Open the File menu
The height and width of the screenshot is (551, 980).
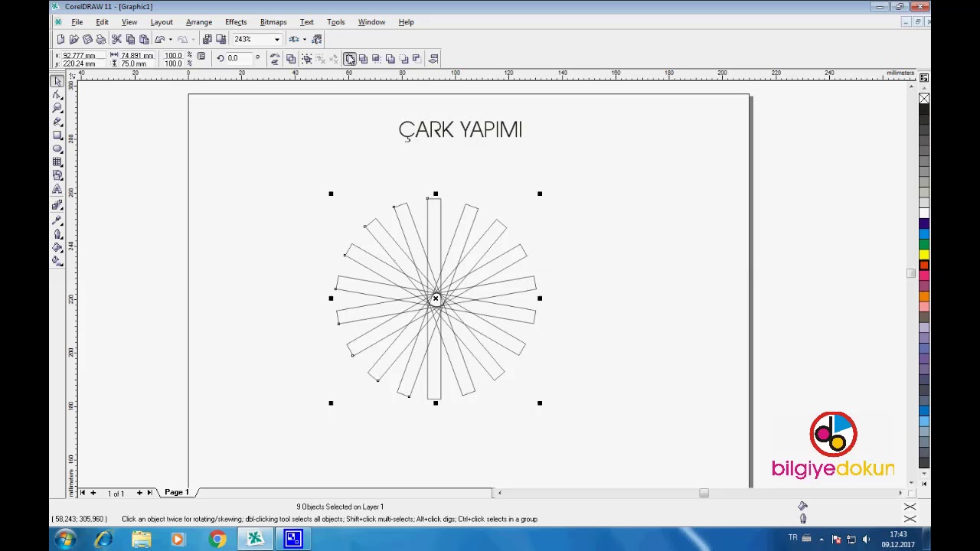pos(77,22)
